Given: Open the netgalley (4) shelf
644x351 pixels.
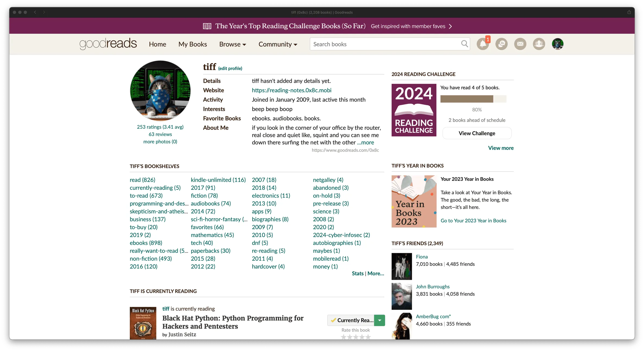Looking at the screenshot, I should point(328,180).
